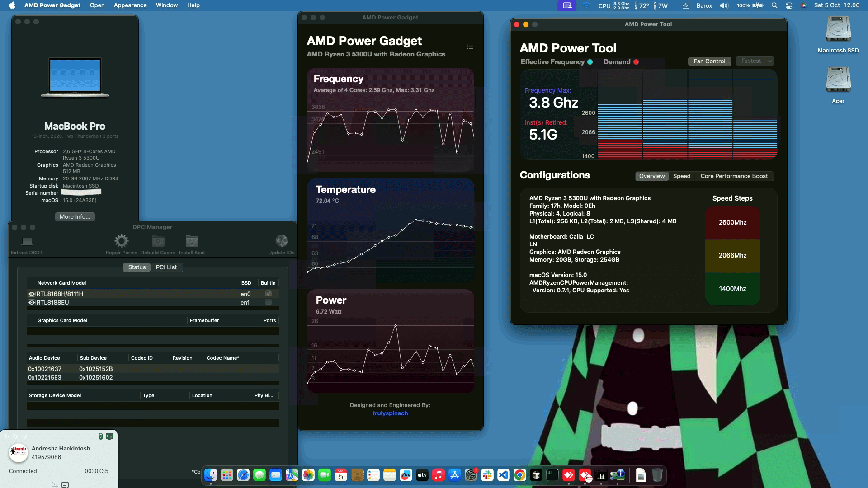Toggle visibility of RTL8188EU network card

point(31,302)
